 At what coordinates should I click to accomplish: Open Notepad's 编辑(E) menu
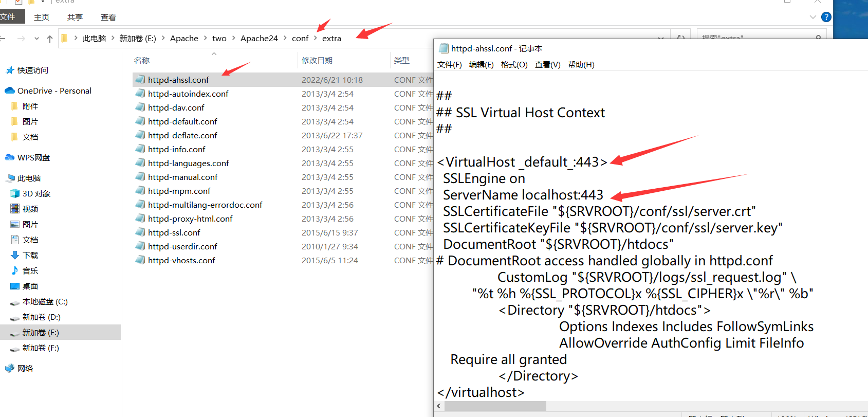pyautogui.click(x=482, y=64)
